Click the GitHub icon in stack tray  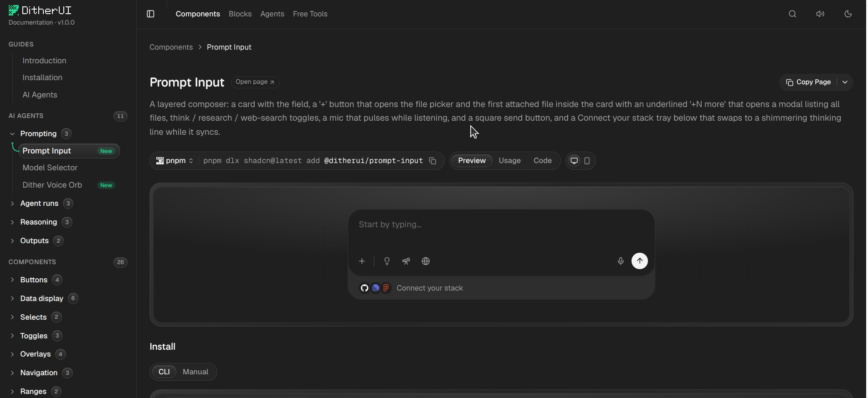[x=365, y=288]
